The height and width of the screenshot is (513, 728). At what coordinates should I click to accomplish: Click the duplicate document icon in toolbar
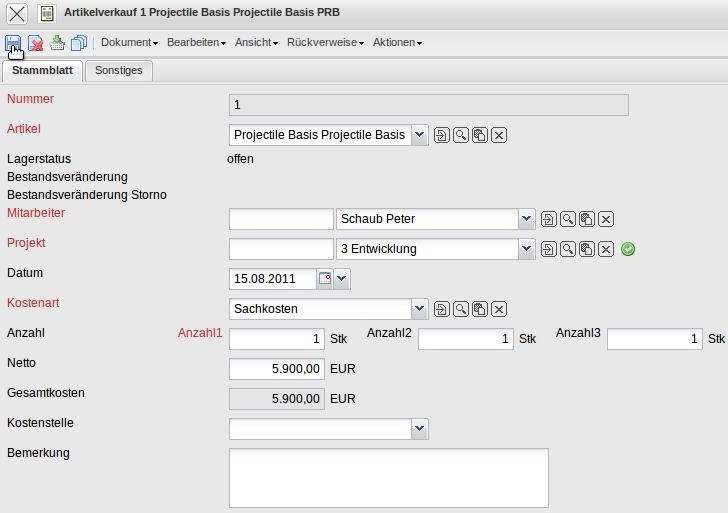(x=79, y=43)
